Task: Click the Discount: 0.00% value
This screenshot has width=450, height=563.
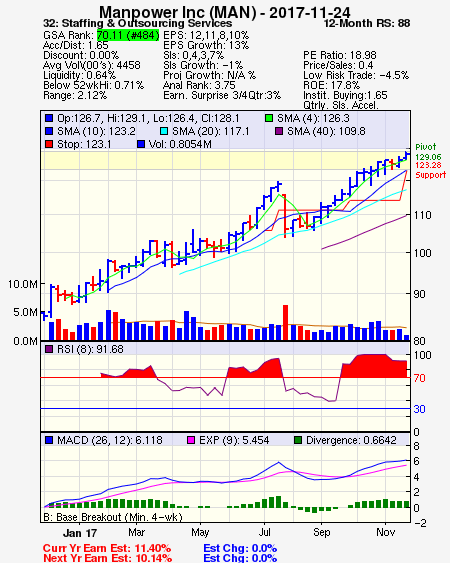Action: 81,55
